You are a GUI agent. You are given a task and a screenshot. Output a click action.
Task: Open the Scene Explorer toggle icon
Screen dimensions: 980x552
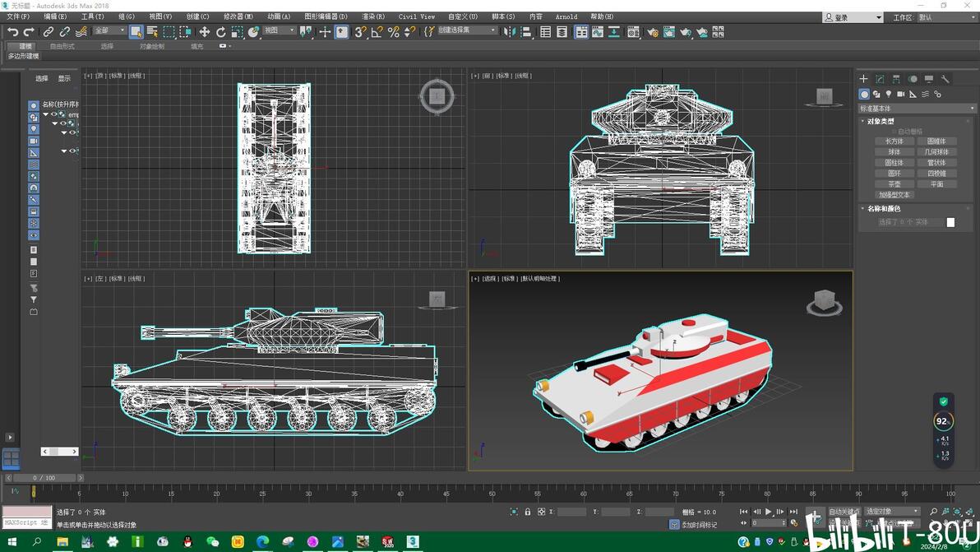pos(546,32)
